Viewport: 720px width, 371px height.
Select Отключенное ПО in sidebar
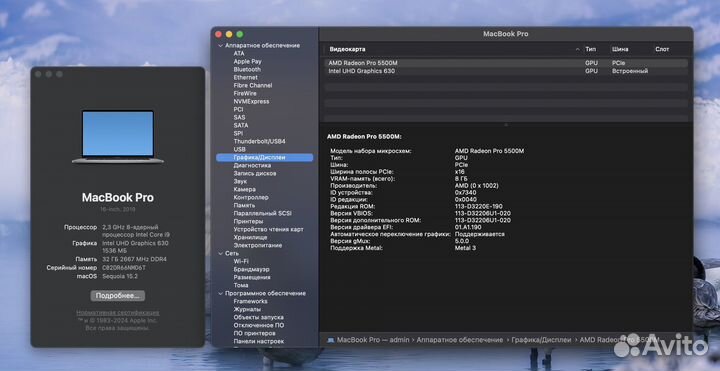point(259,326)
